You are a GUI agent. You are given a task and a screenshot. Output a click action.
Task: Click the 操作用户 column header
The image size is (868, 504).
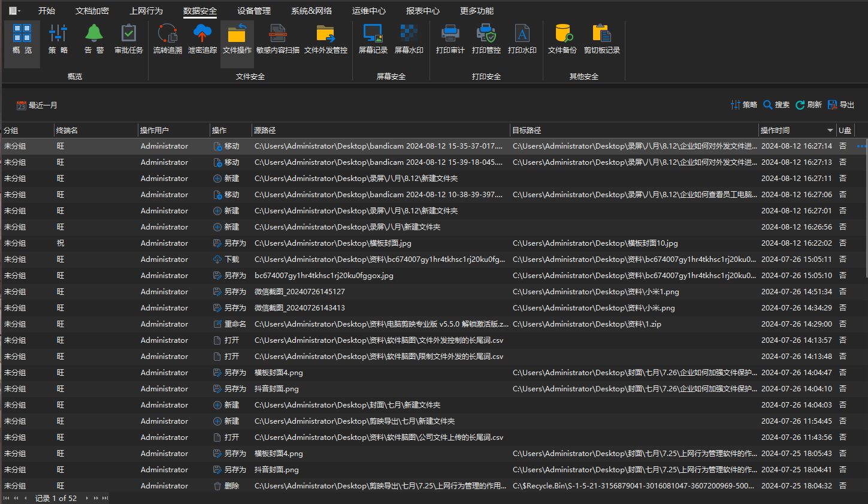click(x=174, y=130)
